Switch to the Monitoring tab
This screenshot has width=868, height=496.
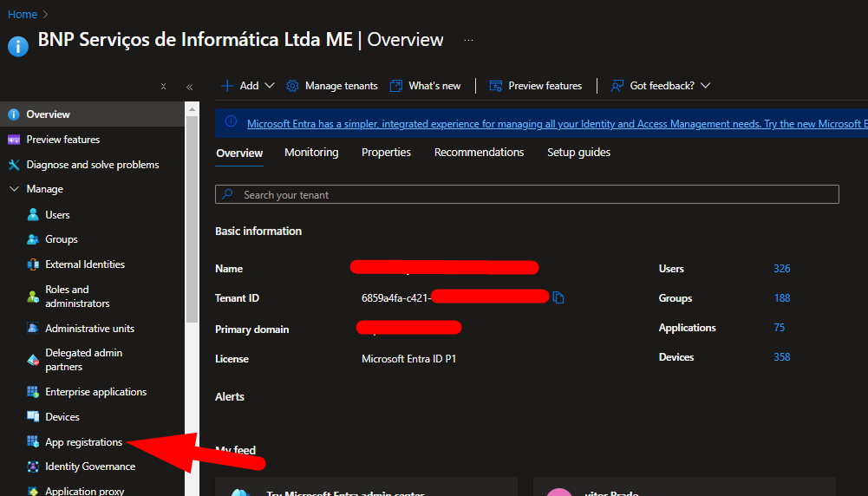[311, 153]
